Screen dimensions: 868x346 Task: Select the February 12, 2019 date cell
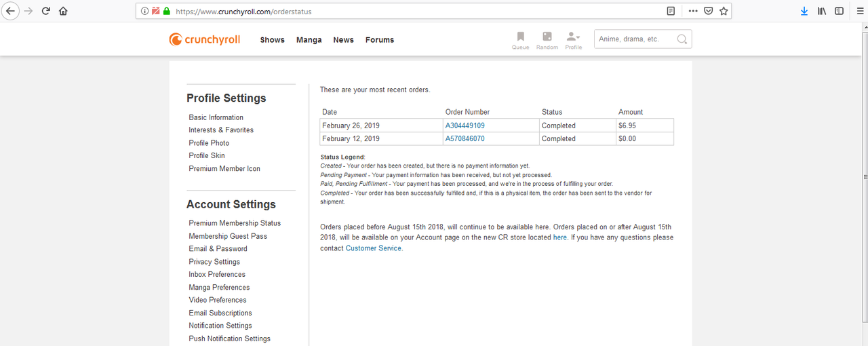pos(381,138)
